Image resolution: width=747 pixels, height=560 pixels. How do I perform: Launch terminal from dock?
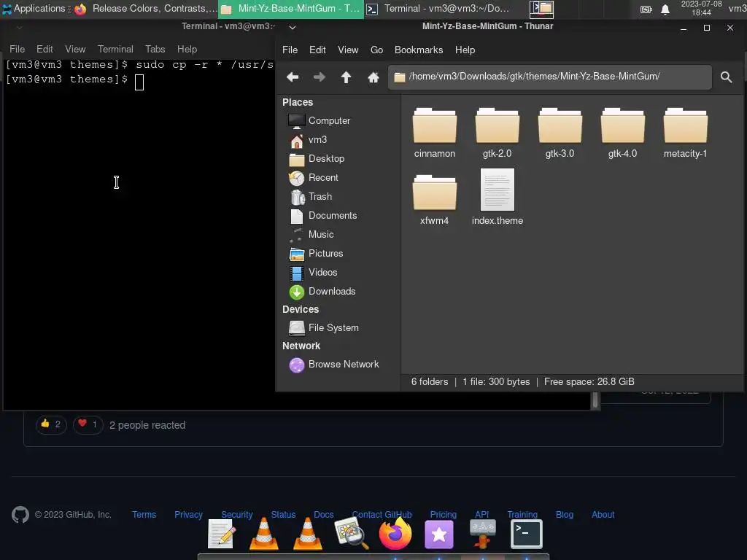coord(527,534)
